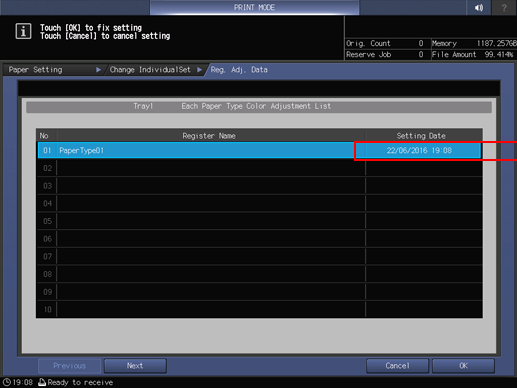Click the Previous page button

click(69, 366)
